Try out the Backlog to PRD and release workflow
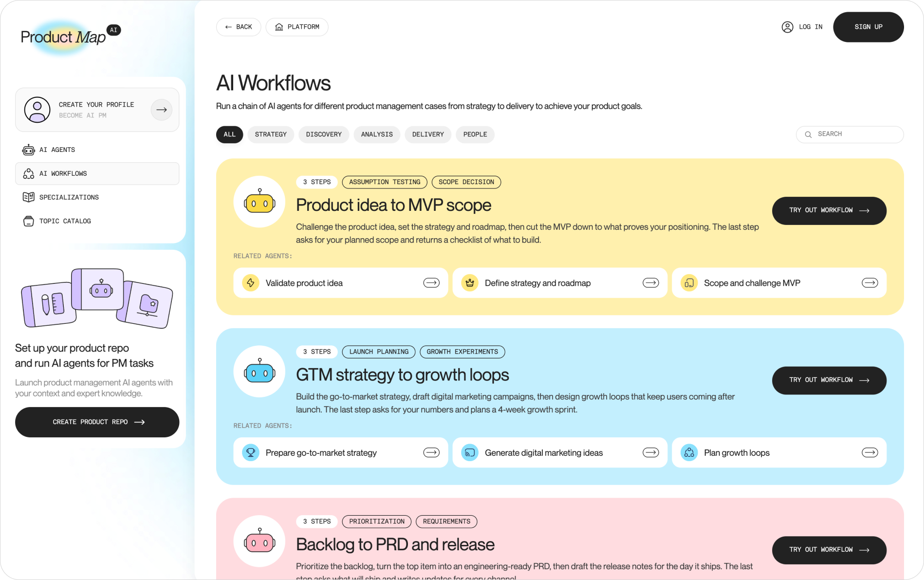Screen dimensions: 924x580 [829, 550]
